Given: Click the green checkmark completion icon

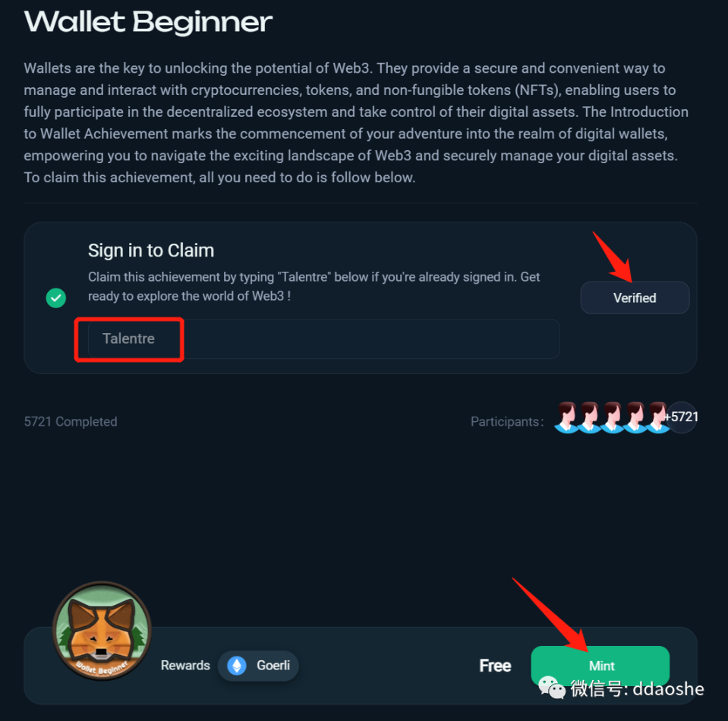Looking at the screenshot, I should (55, 298).
